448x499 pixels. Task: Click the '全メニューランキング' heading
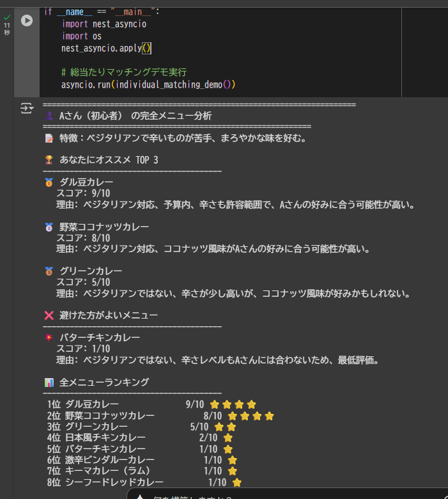coord(104,382)
